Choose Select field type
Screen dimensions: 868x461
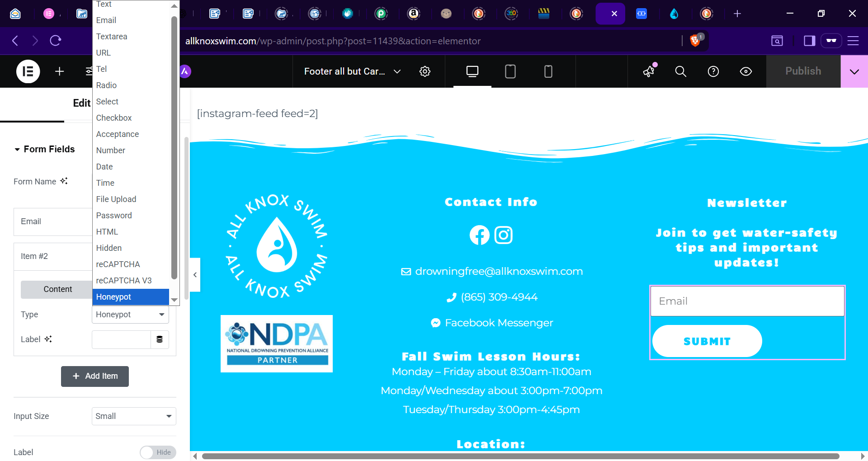pos(131,102)
